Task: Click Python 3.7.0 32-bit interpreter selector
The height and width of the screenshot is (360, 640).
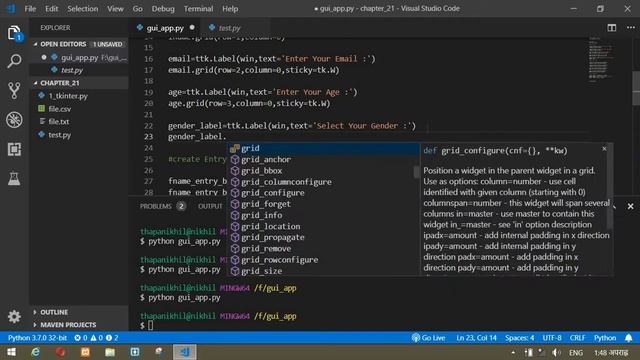Action: click(37, 338)
